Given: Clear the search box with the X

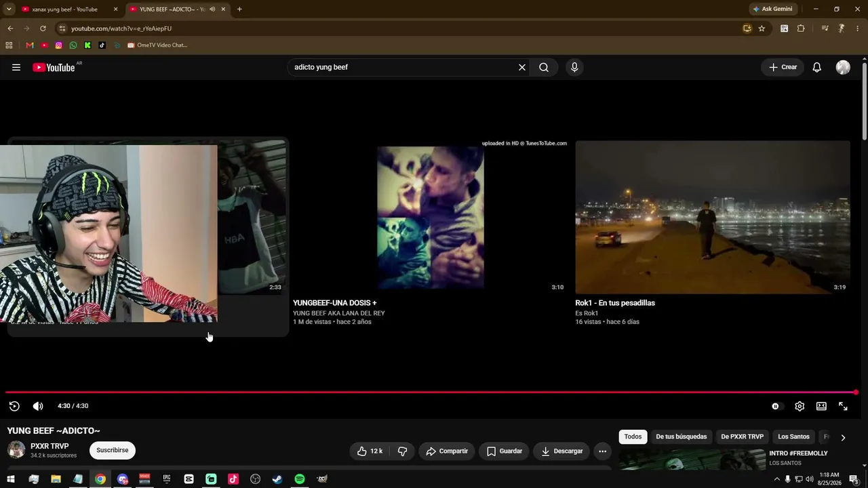Looking at the screenshot, I should pos(522,67).
